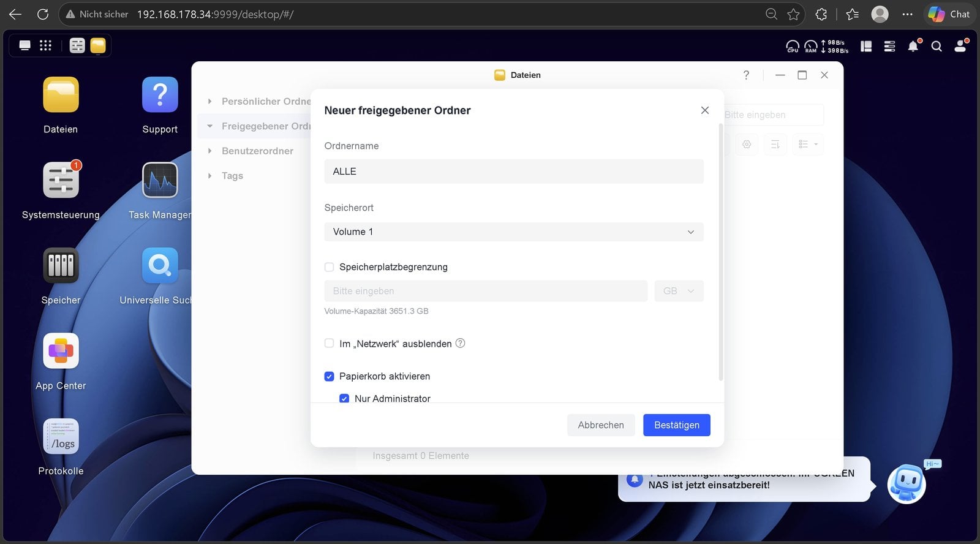Collapse Freigegebener Ordner tree node
Viewport: 980px width, 544px height.
209,126
